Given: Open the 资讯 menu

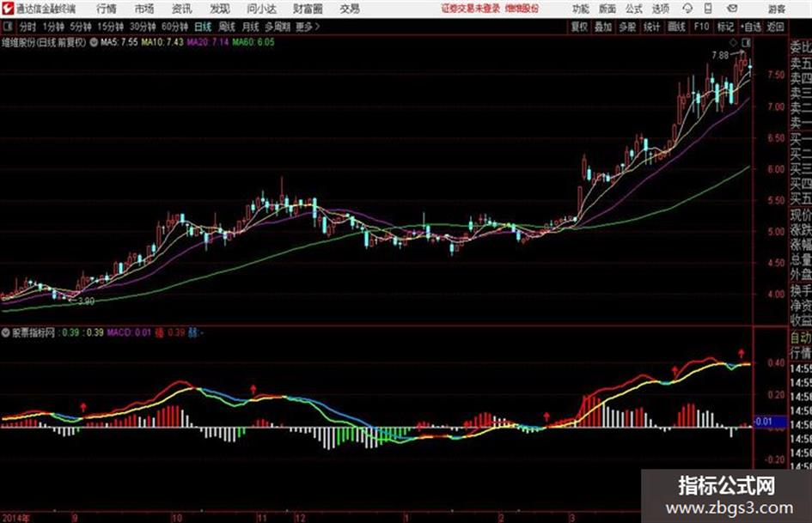Looking at the screenshot, I should [181, 9].
